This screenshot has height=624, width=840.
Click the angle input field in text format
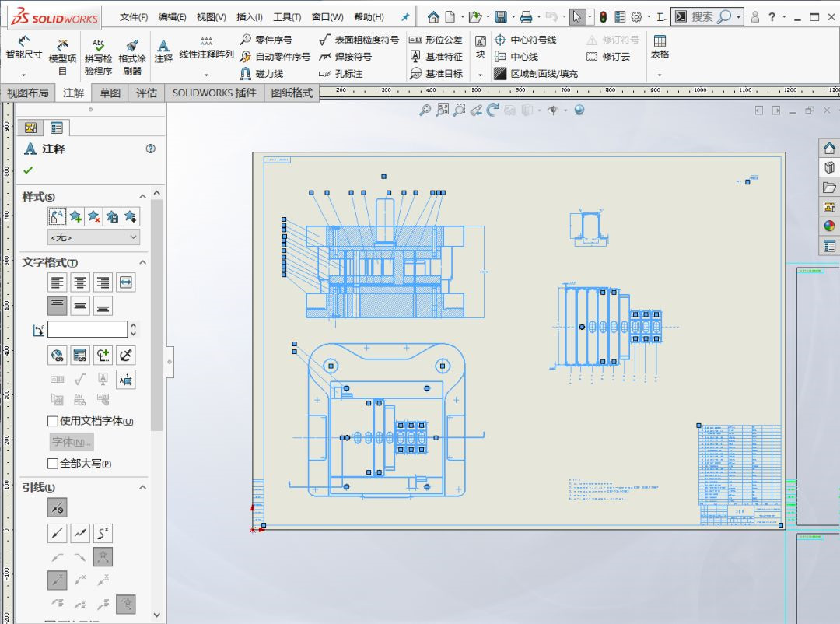pos(87,329)
